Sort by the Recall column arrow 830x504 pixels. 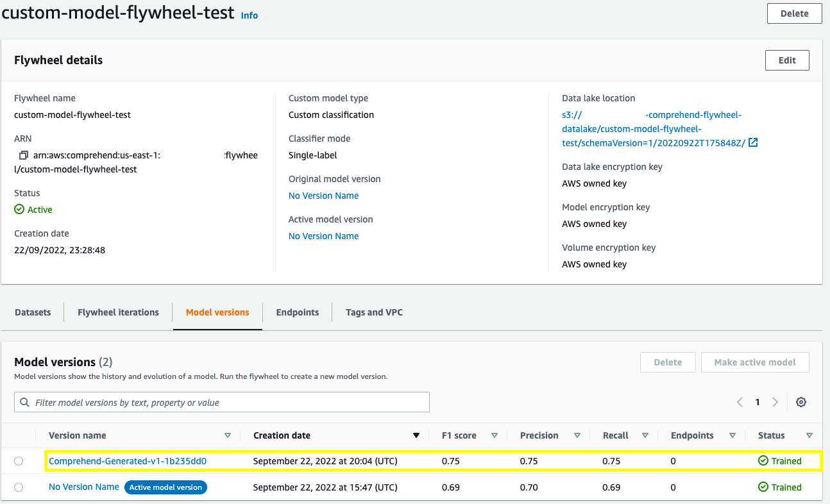(x=645, y=435)
